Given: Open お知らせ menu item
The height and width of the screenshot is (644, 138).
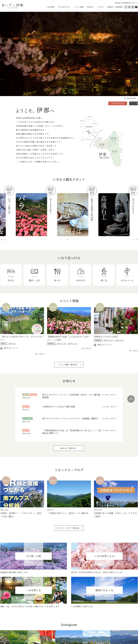Looking at the screenshot, I should (90, 7).
